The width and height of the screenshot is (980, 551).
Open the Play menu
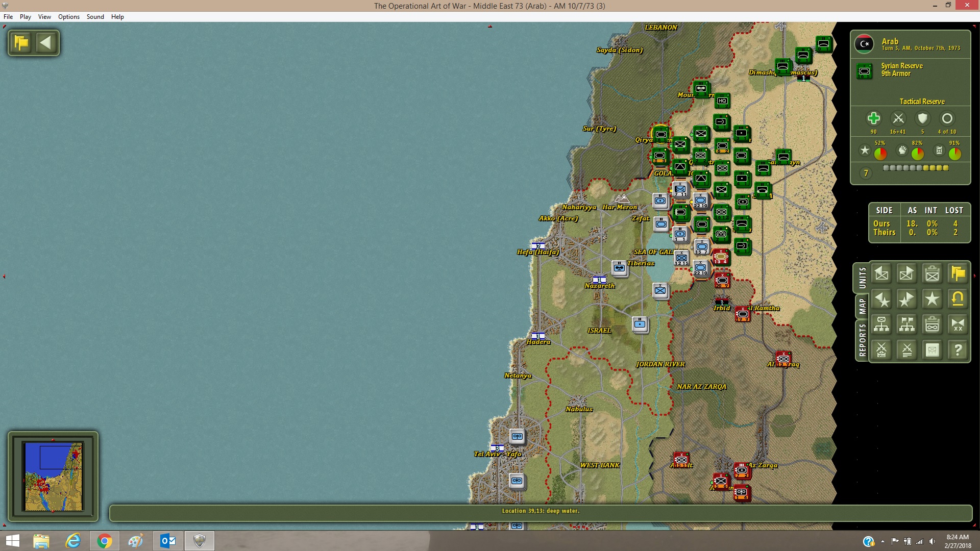26,17
